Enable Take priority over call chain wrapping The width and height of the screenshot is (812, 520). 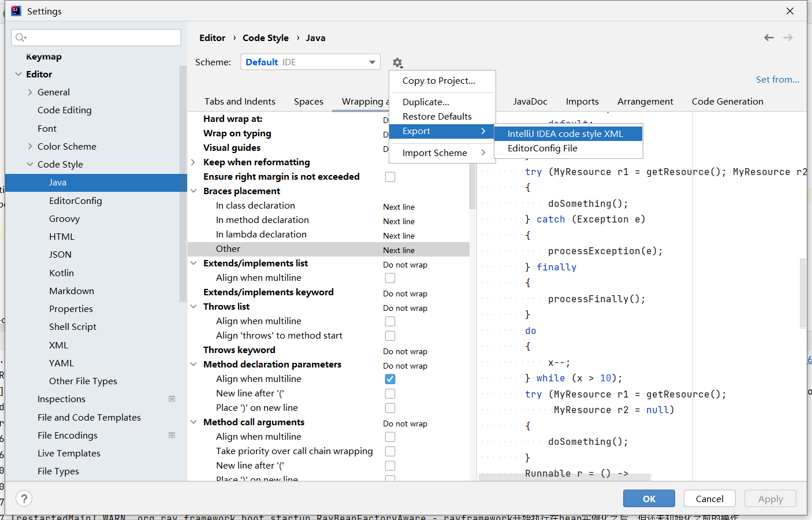point(390,451)
